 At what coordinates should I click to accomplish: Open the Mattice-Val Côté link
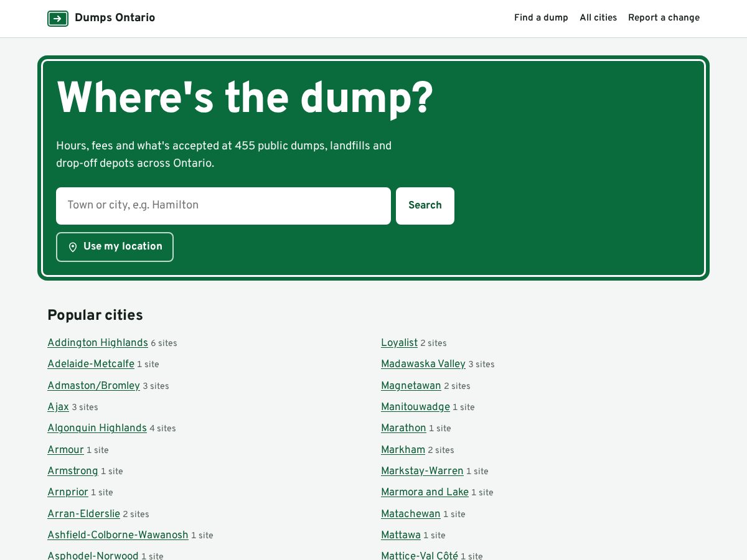420,556
